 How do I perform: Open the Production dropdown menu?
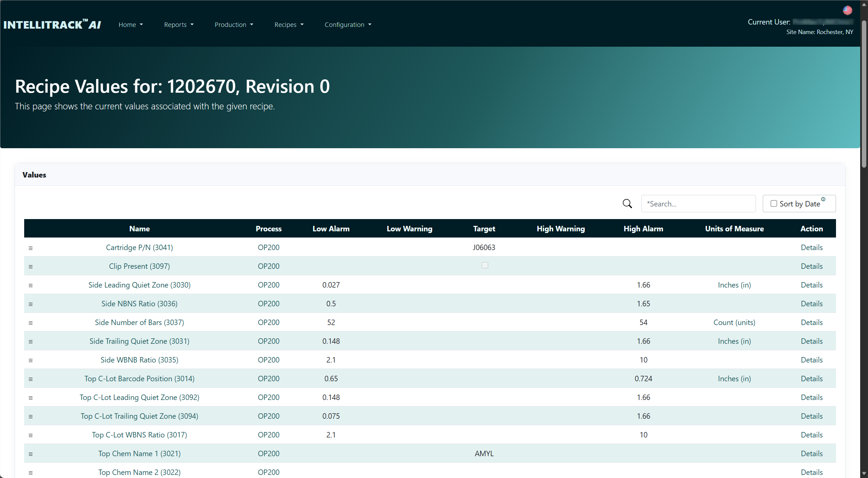[x=234, y=25]
